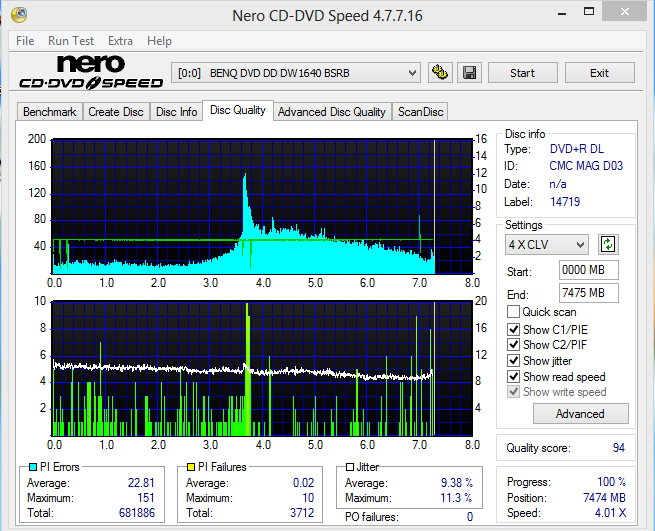This screenshot has width=655, height=531.
Task: Click PI Errors maximum value 151
Action: 146,498
